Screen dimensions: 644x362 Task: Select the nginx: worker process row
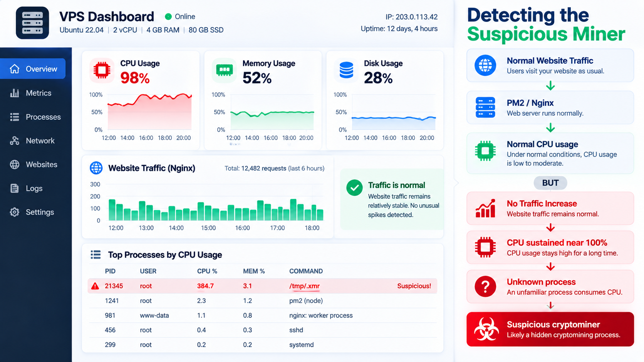tap(263, 315)
